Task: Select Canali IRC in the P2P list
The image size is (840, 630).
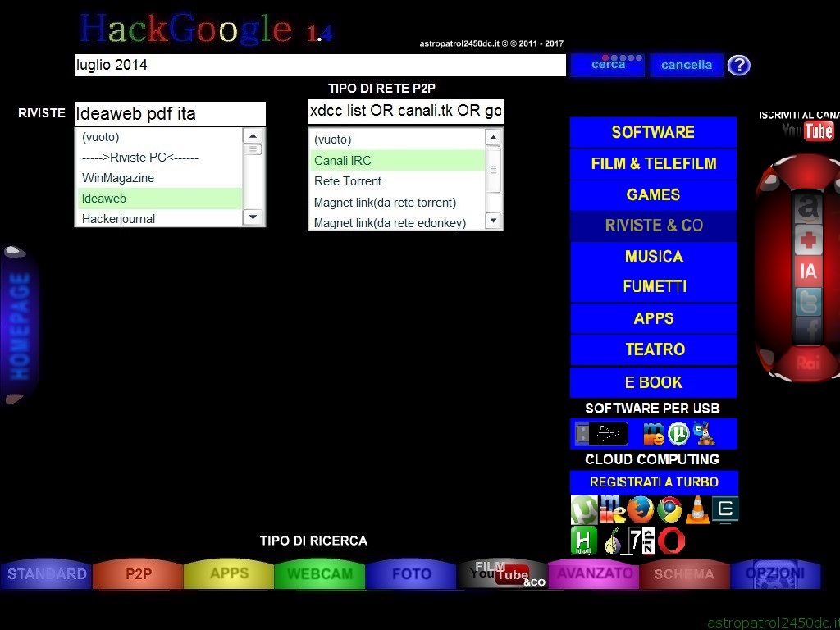Action: pos(398,161)
